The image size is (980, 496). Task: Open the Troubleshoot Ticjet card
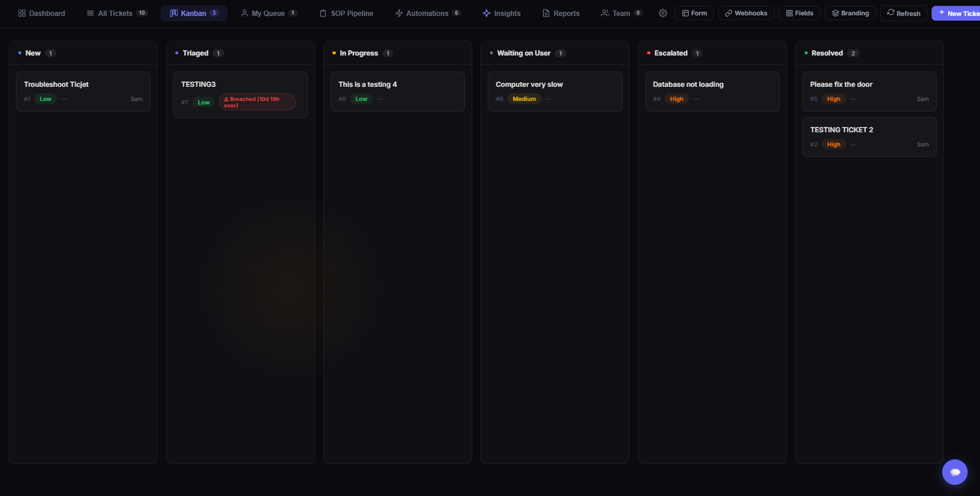tap(83, 91)
